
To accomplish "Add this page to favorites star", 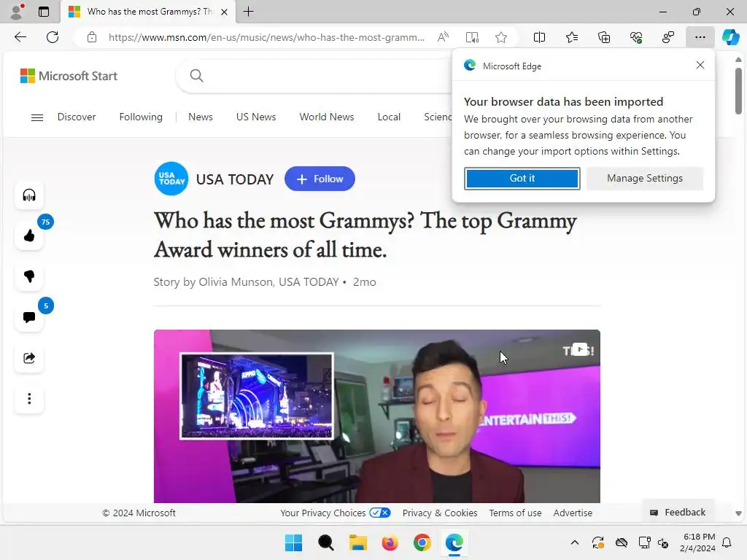I will click(500, 37).
